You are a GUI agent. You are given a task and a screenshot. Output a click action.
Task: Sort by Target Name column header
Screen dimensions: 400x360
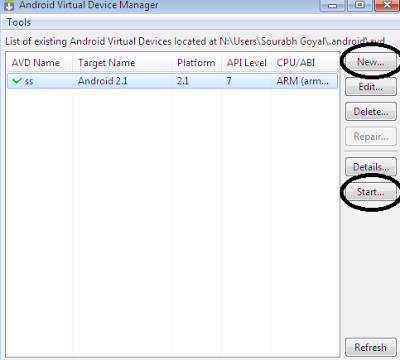pyautogui.click(x=122, y=63)
